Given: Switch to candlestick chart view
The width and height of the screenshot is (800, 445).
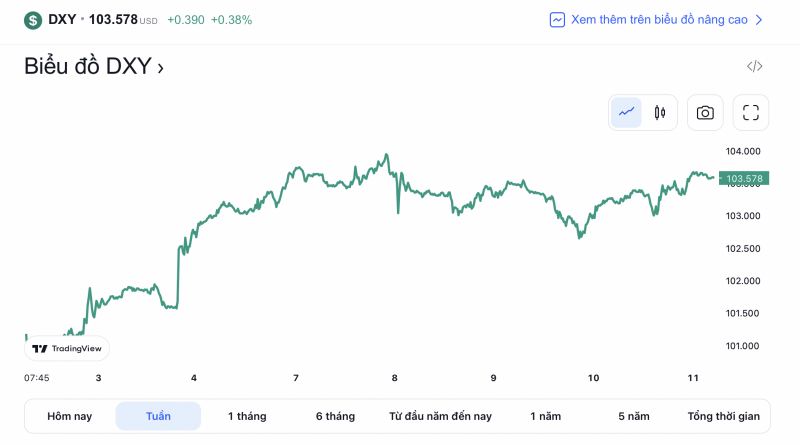Looking at the screenshot, I should [x=660, y=112].
